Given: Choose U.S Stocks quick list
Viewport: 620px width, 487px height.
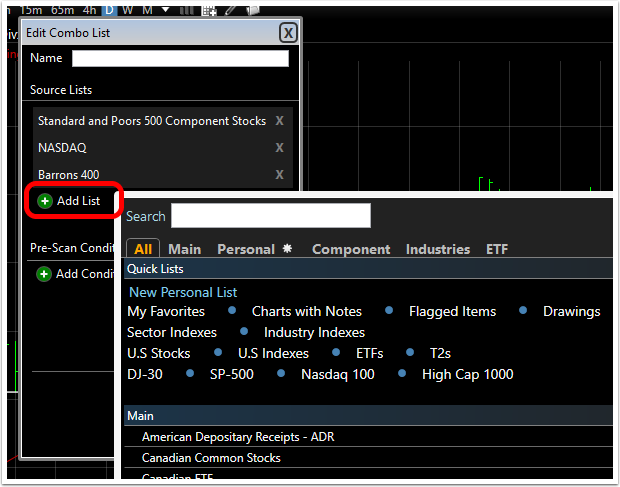Looking at the screenshot, I should (x=159, y=353).
